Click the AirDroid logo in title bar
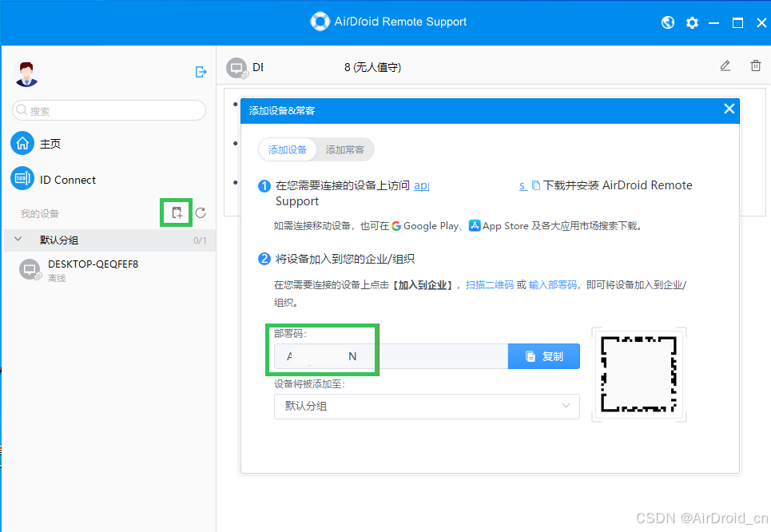This screenshot has height=532, width=771. click(x=320, y=22)
